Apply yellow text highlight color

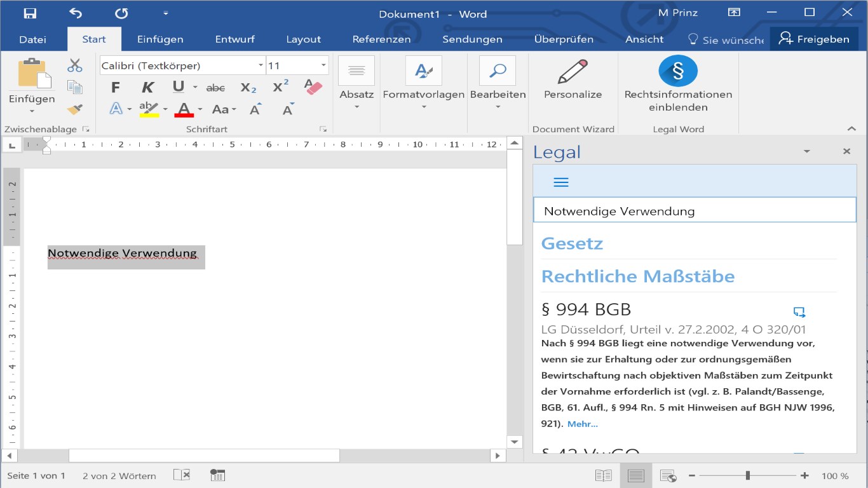pos(149,109)
